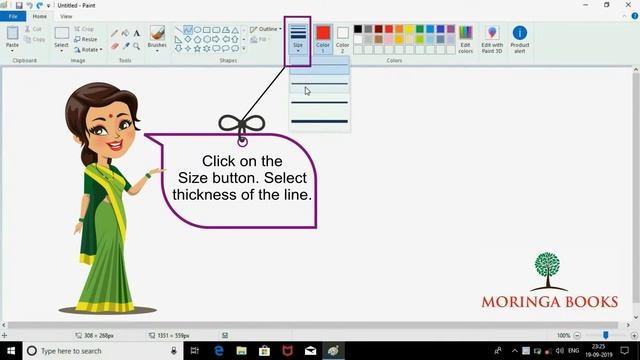
Task: Open the Windows Start menu
Action: pyautogui.click(x=11, y=351)
